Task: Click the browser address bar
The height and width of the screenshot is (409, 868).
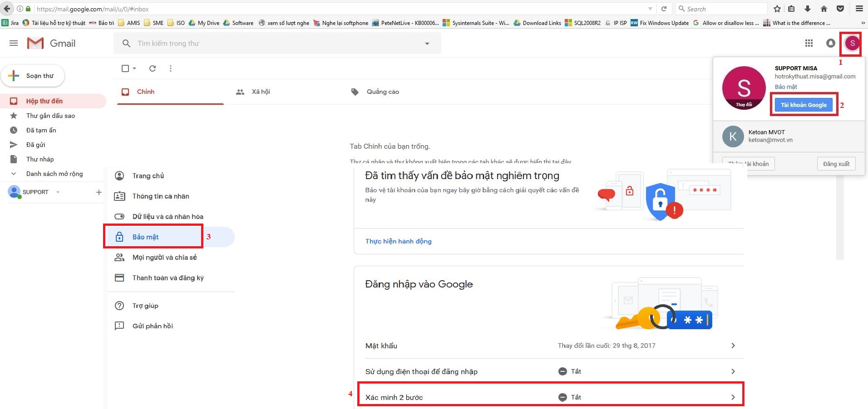Action: tap(340, 9)
